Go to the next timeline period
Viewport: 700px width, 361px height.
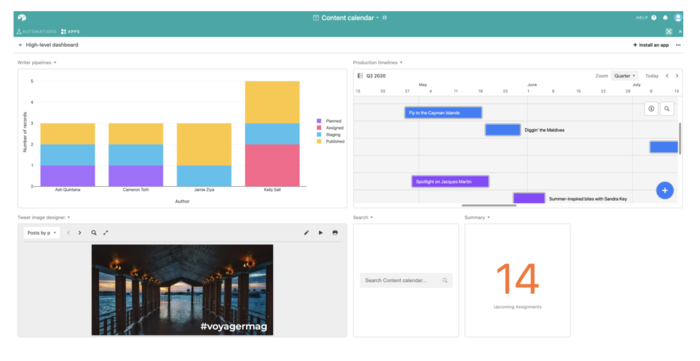coord(677,76)
